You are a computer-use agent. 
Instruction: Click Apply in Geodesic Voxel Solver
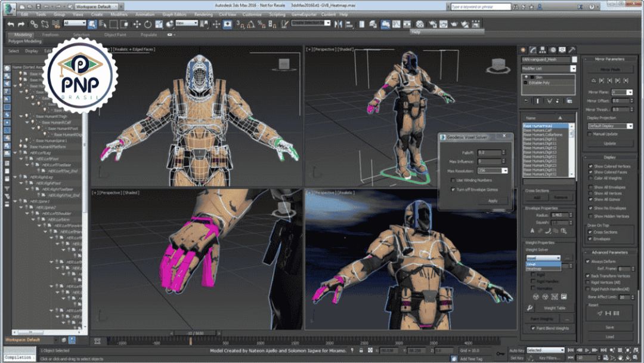pos(493,201)
